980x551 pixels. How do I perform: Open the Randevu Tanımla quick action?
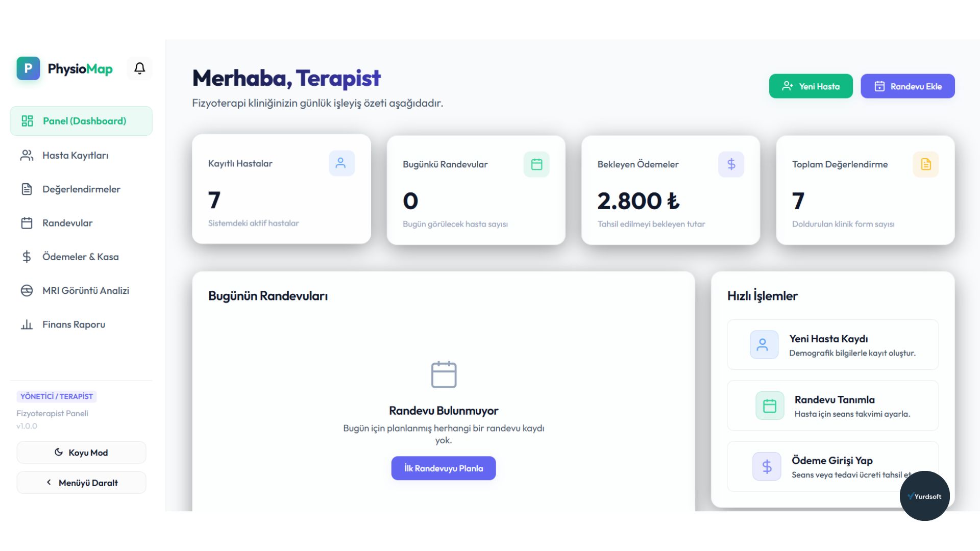point(832,406)
